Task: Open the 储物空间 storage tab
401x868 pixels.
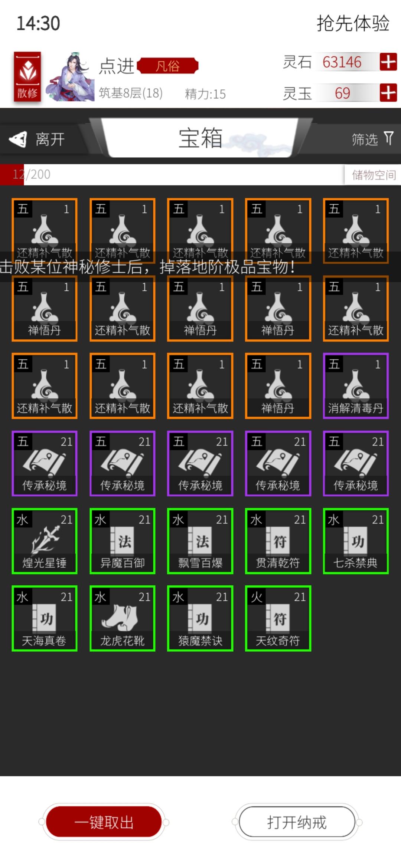Action: [x=373, y=175]
